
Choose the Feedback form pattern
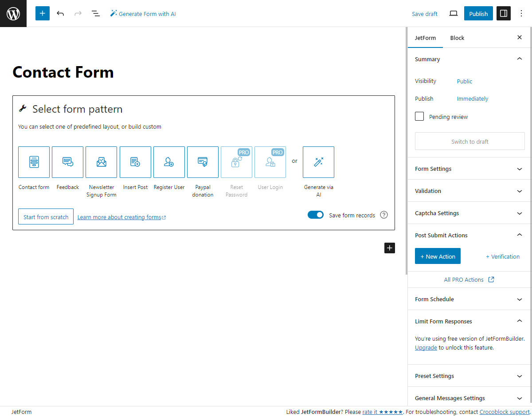(x=67, y=162)
